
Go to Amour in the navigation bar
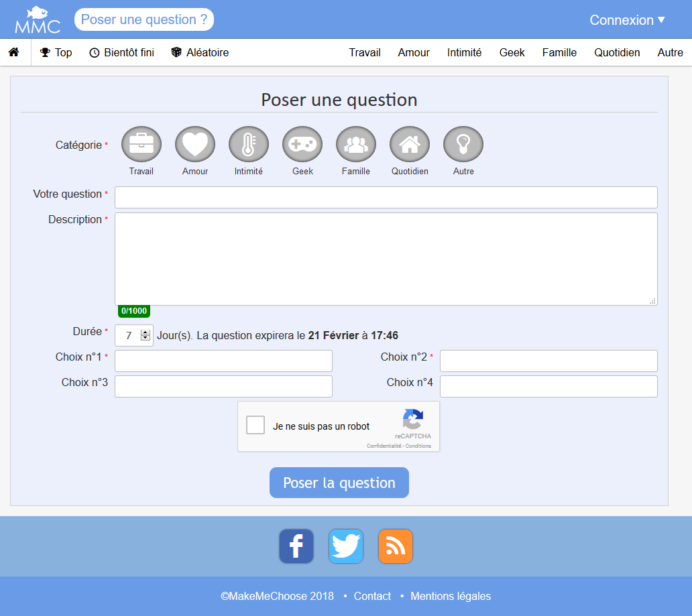(414, 52)
